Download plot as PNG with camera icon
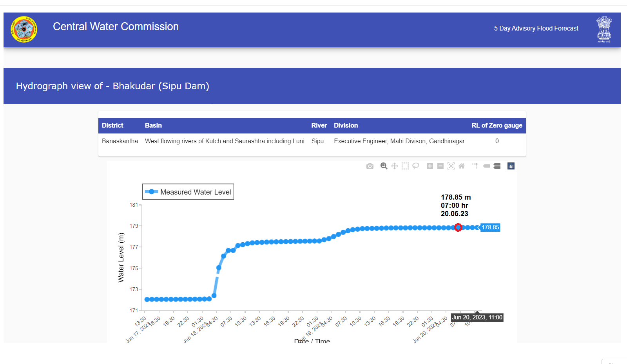627x364 pixels. 370,166
